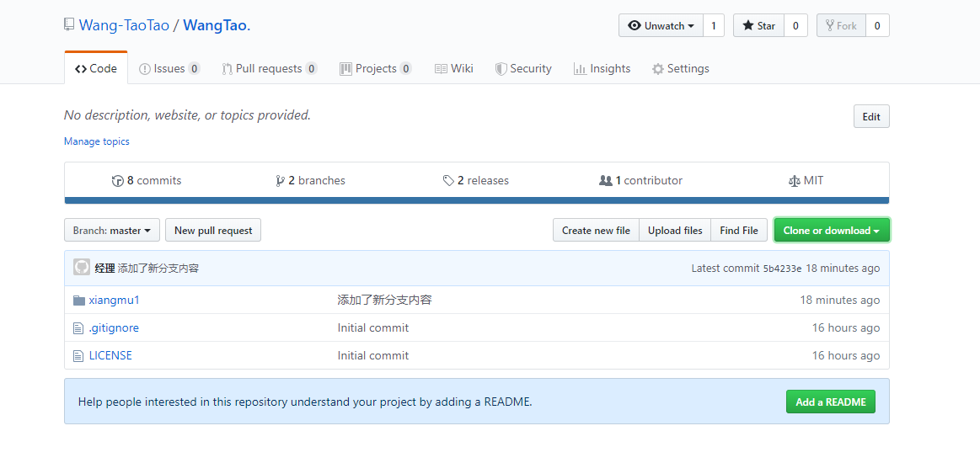Open commit hash 5b4233e
Image resolution: width=980 pixels, height=463 pixels.
click(x=782, y=269)
